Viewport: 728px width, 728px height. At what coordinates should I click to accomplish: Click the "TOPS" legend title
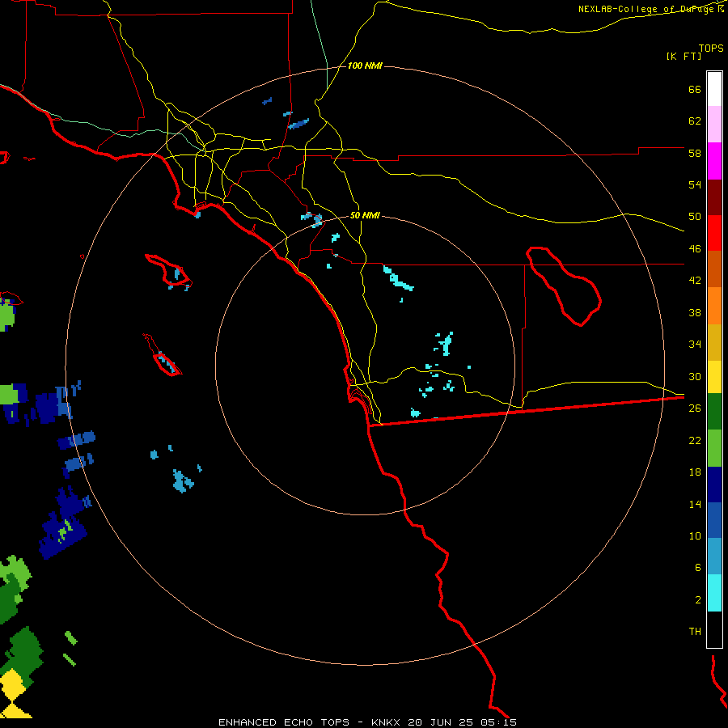pyautogui.click(x=711, y=48)
